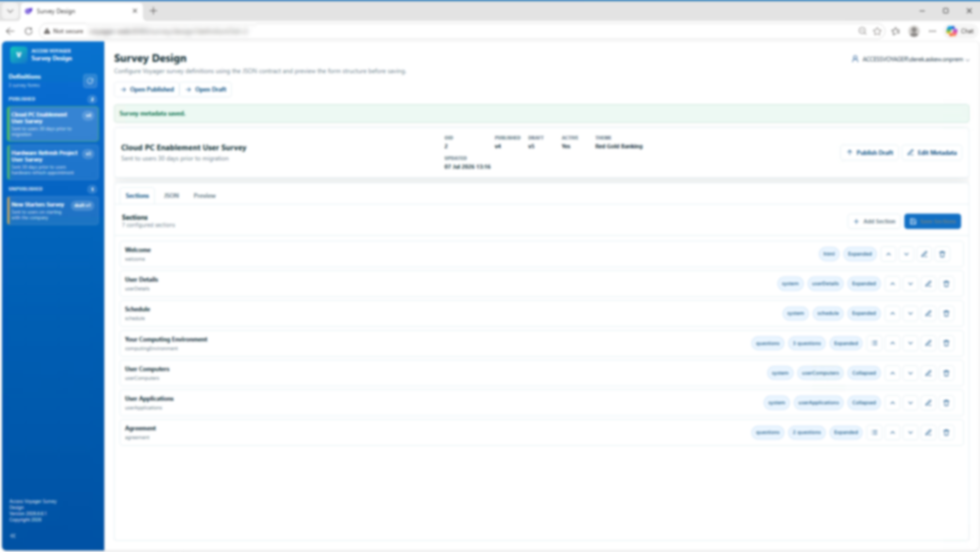Open questions list for Agreement section
The width and height of the screenshot is (980, 552).
[x=875, y=432]
